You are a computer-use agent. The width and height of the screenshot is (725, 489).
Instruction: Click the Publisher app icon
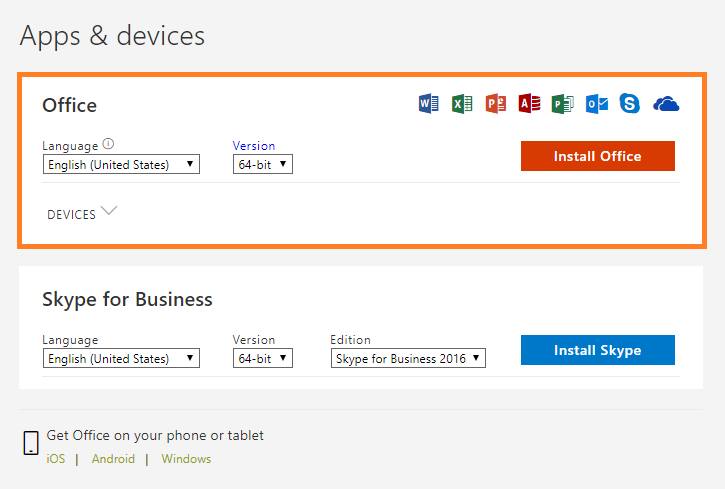tap(562, 104)
